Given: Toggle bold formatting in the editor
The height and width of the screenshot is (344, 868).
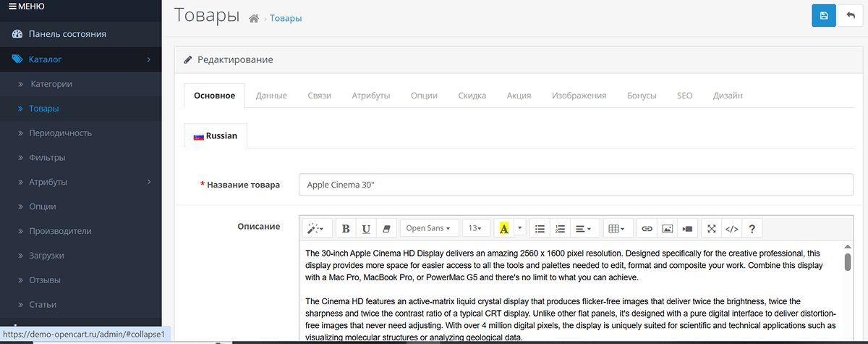Looking at the screenshot, I should point(346,228).
